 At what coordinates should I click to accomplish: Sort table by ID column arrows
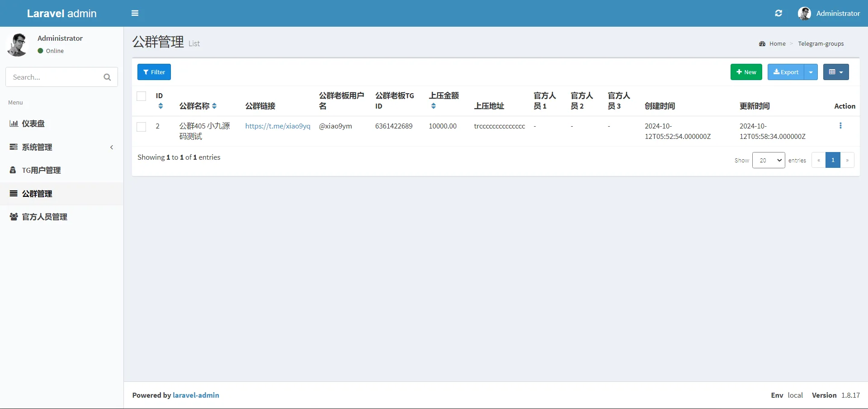(x=160, y=106)
